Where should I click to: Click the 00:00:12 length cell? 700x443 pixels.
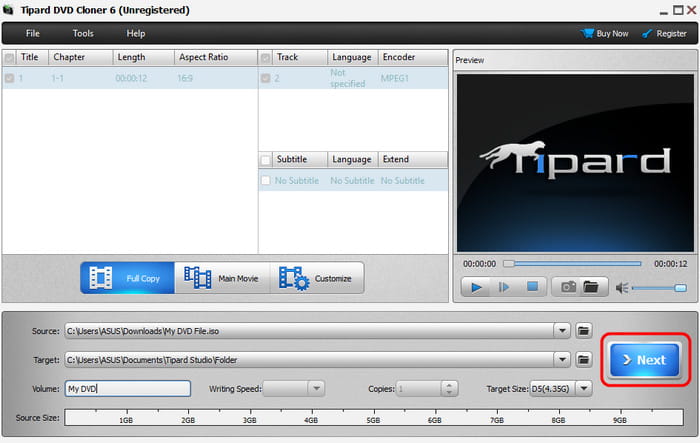coord(131,78)
